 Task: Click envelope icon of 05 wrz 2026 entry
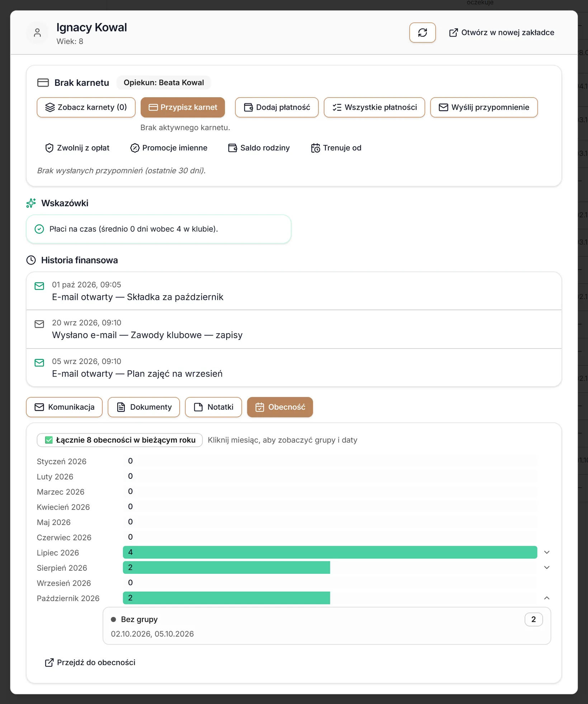[39, 363]
